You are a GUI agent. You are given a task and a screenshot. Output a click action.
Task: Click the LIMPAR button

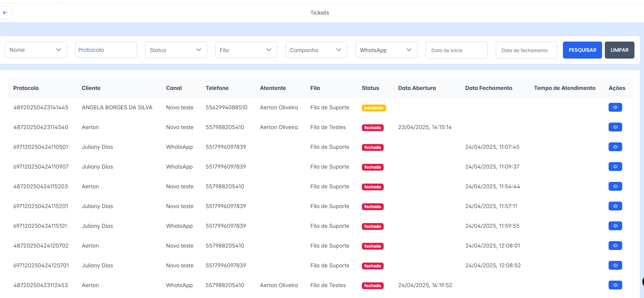tap(619, 50)
